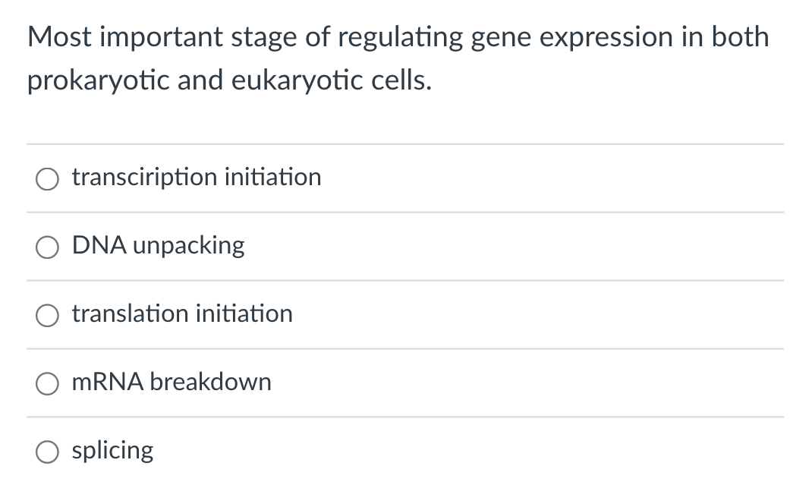The width and height of the screenshot is (812, 504).
Task: Click the quiz question text
Action: click(398, 58)
